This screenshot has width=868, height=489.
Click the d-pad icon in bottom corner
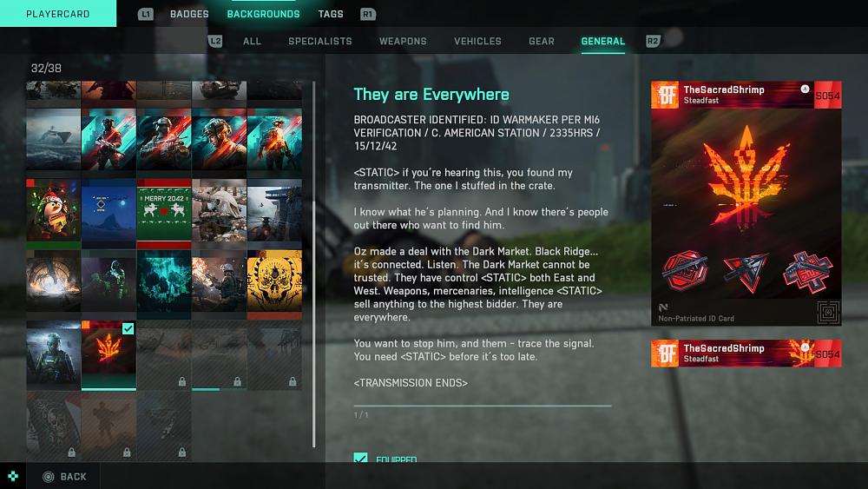tap(13, 476)
